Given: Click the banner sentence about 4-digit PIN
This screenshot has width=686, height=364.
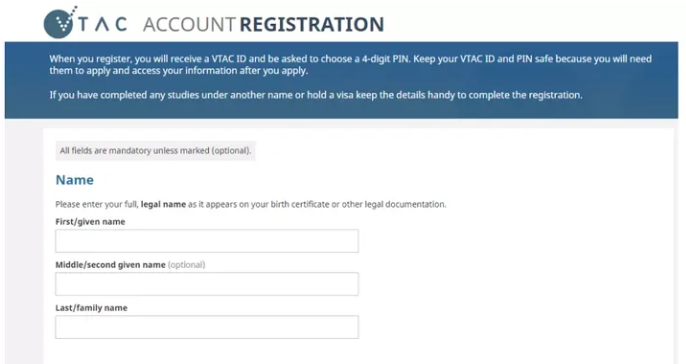Looking at the screenshot, I should (x=230, y=59).
